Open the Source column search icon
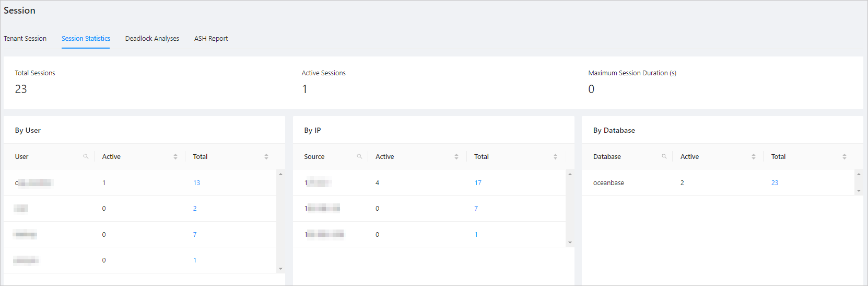The height and width of the screenshot is (286, 868). 359,156
